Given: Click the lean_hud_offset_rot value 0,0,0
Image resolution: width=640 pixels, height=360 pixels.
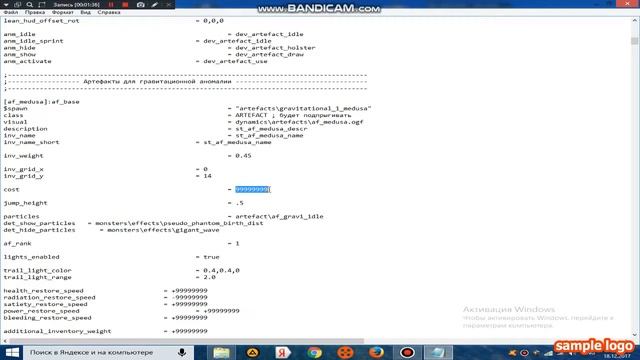Looking at the screenshot, I should pos(213,21).
